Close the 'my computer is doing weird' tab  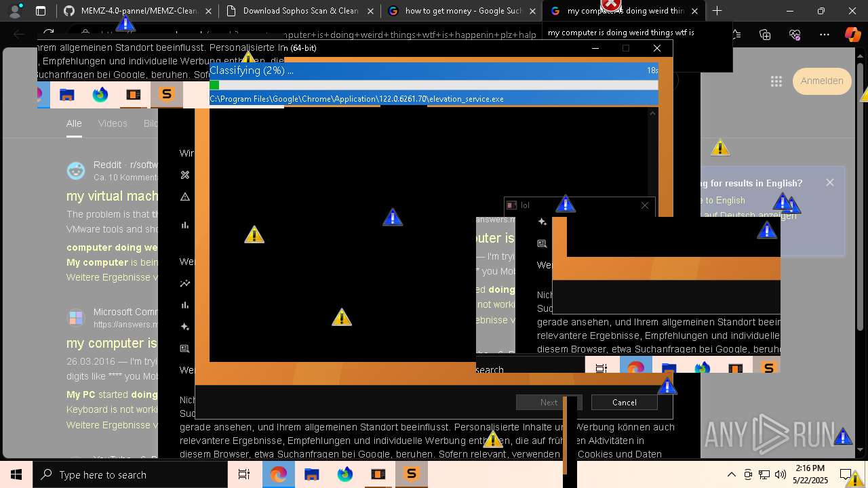(x=694, y=11)
